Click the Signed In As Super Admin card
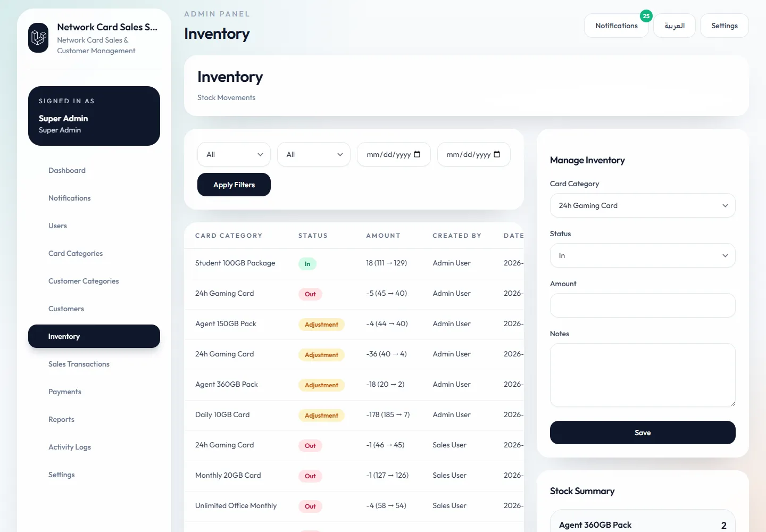 coord(94,116)
